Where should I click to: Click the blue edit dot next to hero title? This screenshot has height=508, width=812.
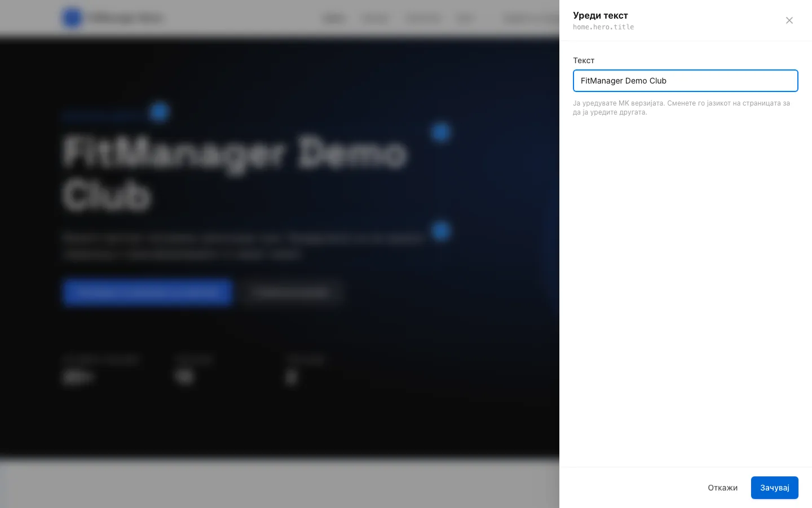(441, 132)
